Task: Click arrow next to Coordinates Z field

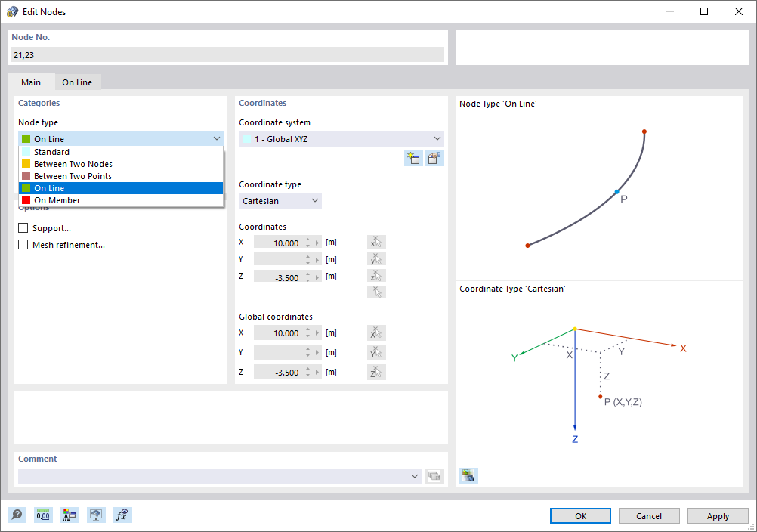Action: point(317,277)
